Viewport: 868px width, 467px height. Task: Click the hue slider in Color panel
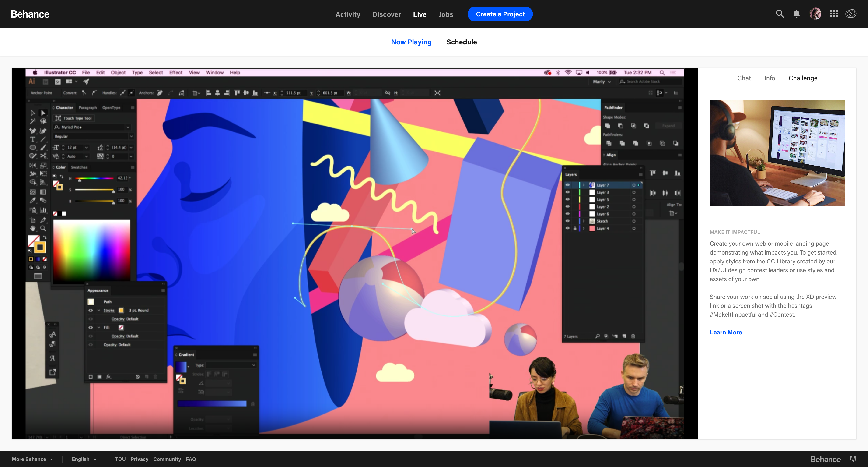pos(94,178)
